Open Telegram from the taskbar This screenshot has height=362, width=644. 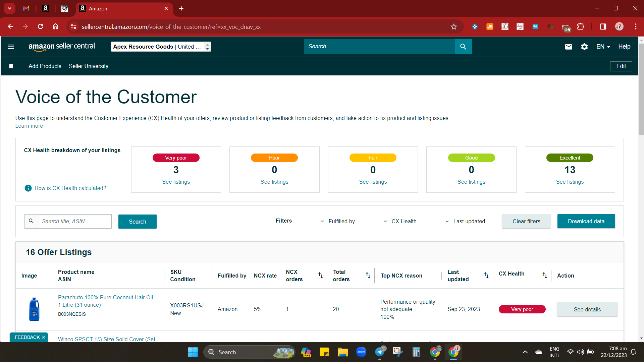(380, 352)
